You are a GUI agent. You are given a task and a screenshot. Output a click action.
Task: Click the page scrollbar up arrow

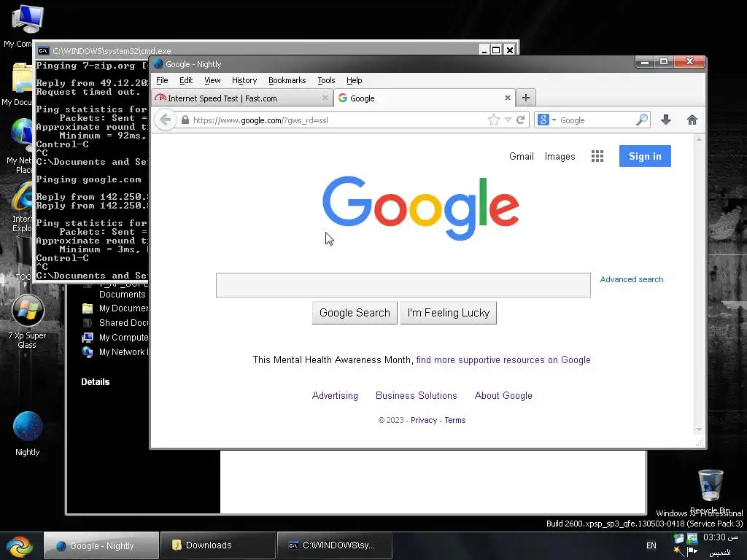click(699, 139)
